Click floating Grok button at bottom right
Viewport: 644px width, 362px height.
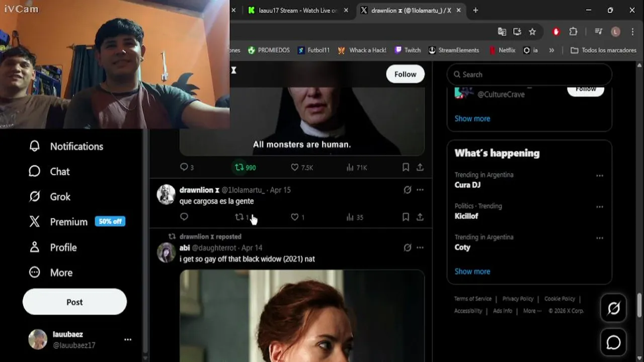613,308
